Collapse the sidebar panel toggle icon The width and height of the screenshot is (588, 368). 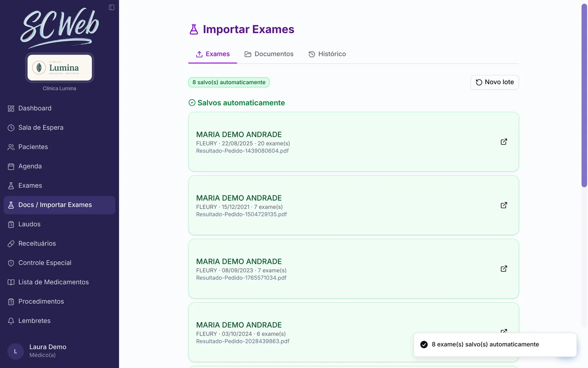112,7
